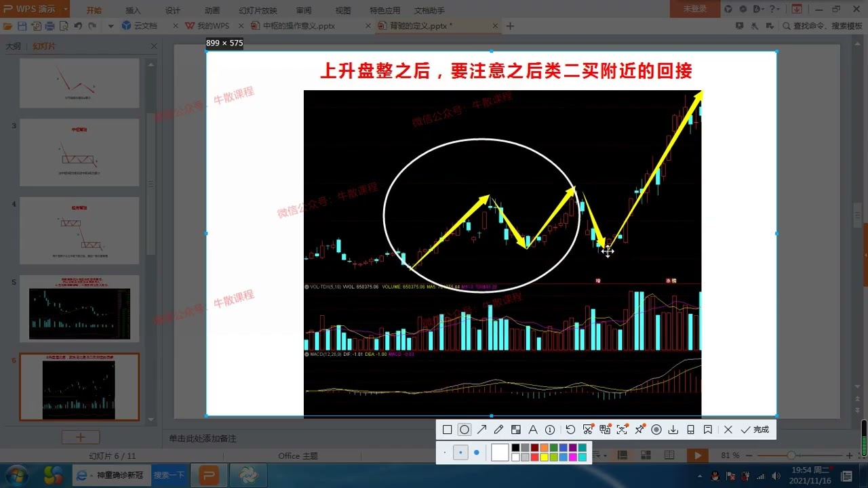Click the save disk icon in quick access
This screenshot has width=868, height=488.
(22, 26)
